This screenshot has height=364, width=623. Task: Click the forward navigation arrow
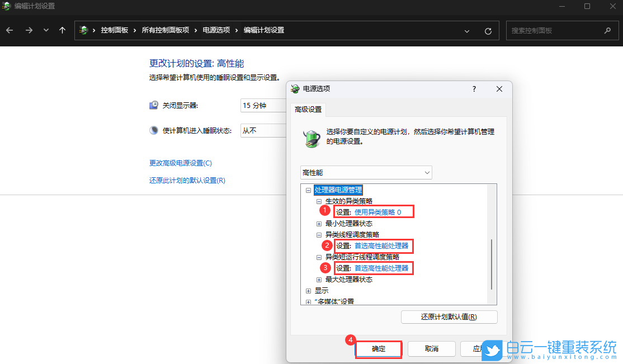coord(29,30)
